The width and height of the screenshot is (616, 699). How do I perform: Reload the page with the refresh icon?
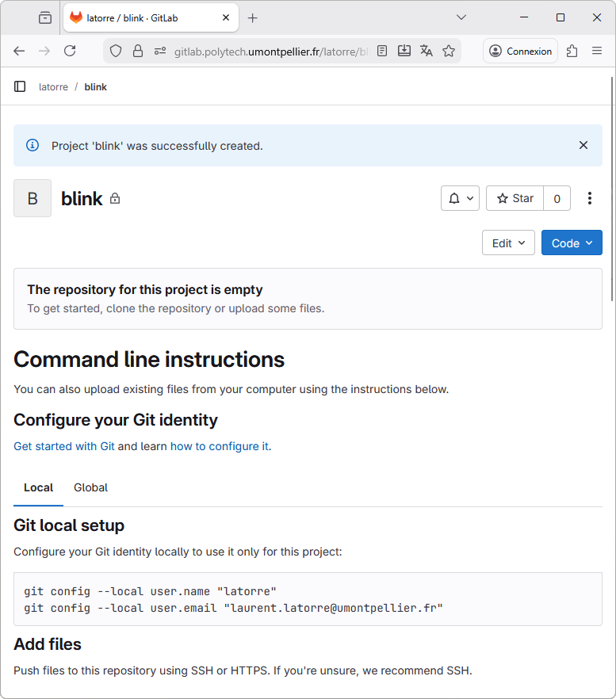[70, 51]
